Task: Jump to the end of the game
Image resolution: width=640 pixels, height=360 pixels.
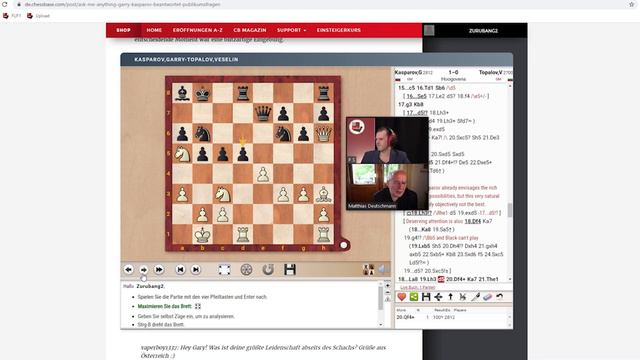Action: pos(196,269)
